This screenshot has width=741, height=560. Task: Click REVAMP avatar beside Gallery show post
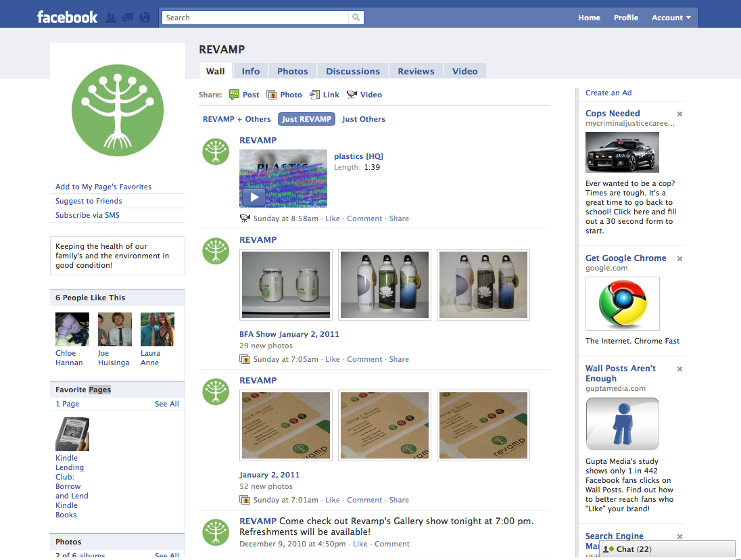[216, 532]
